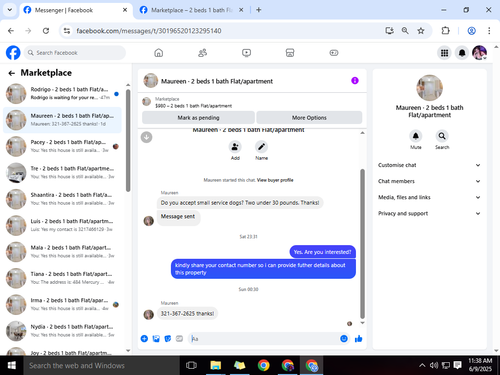This screenshot has width=500, height=375.
Task: Open the Gaming icon in top navigation
Action: point(334,53)
